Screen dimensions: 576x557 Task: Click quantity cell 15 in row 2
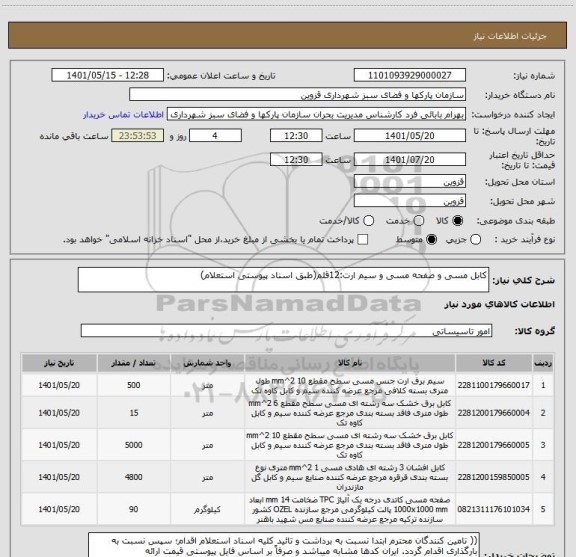pyautogui.click(x=134, y=413)
